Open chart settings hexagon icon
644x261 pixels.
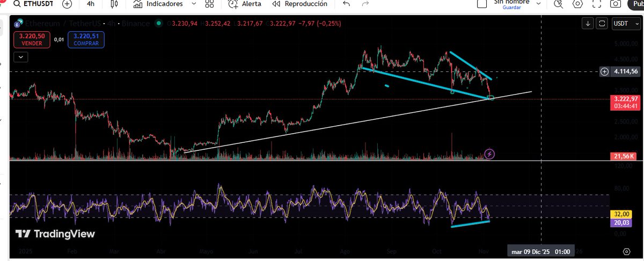coord(577,4)
